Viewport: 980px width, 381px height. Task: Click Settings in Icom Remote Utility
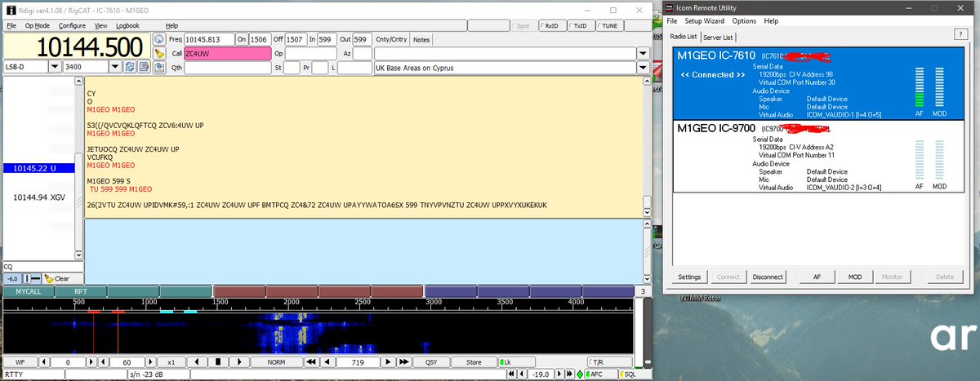coord(690,277)
